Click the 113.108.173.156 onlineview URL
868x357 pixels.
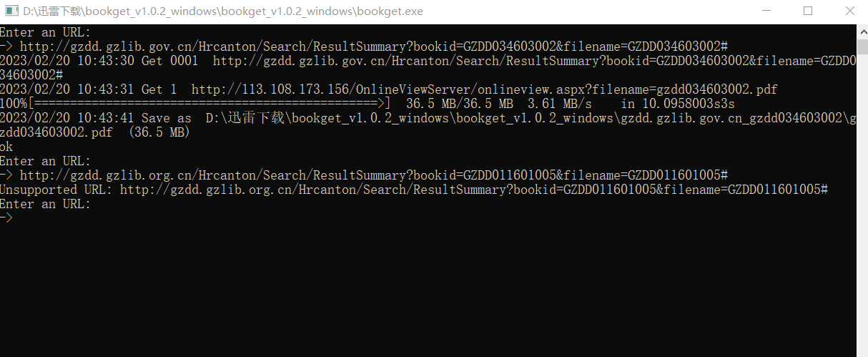click(x=484, y=89)
